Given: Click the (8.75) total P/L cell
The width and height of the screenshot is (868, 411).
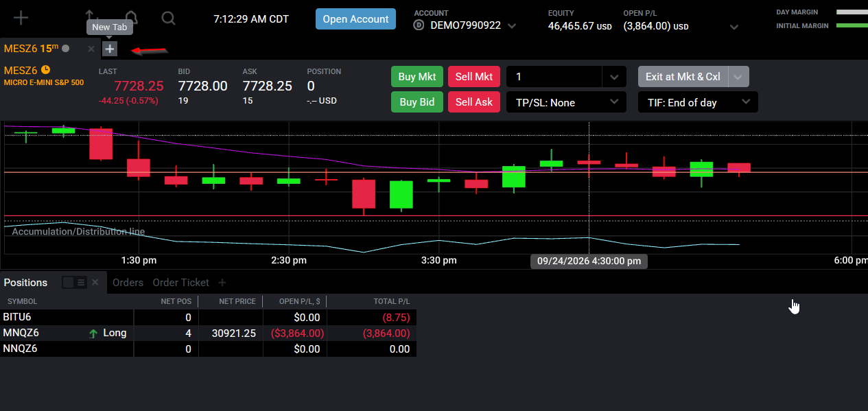Looking at the screenshot, I should tap(395, 317).
